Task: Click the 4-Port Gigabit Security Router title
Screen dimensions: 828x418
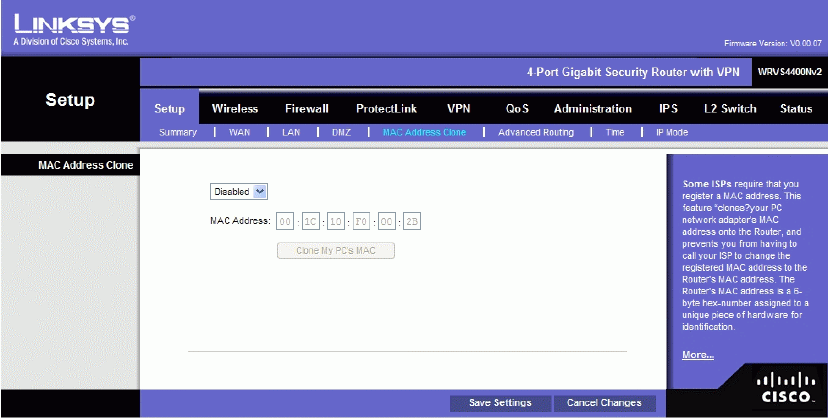Action: 633,72
